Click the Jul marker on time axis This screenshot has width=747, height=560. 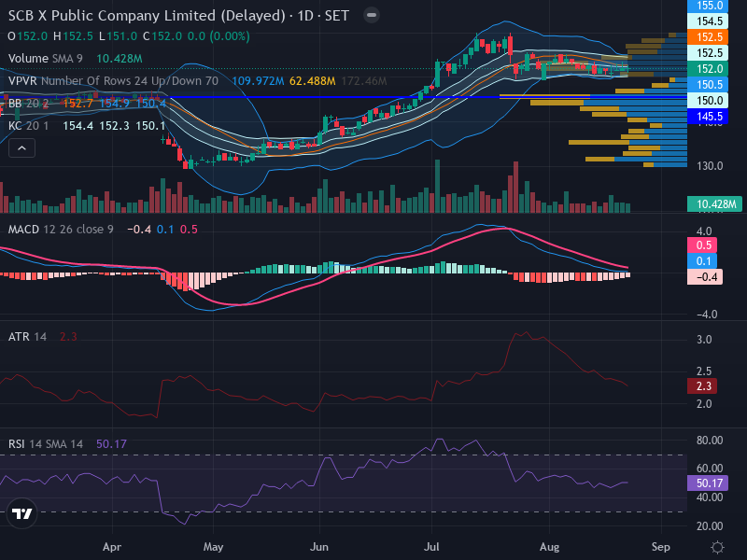click(x=431, y=547)
